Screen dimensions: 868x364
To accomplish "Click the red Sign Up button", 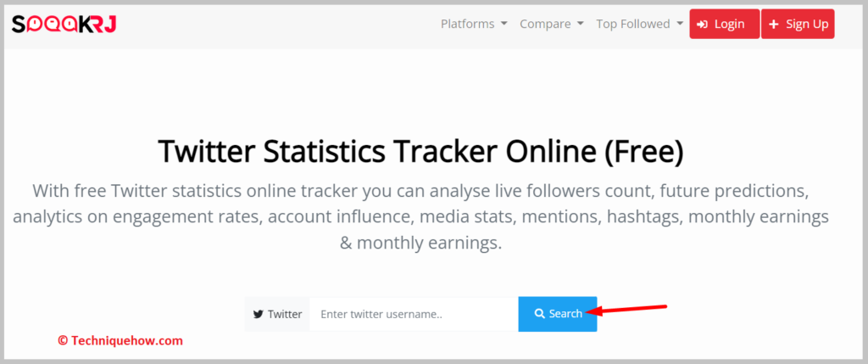I will 798,24.
